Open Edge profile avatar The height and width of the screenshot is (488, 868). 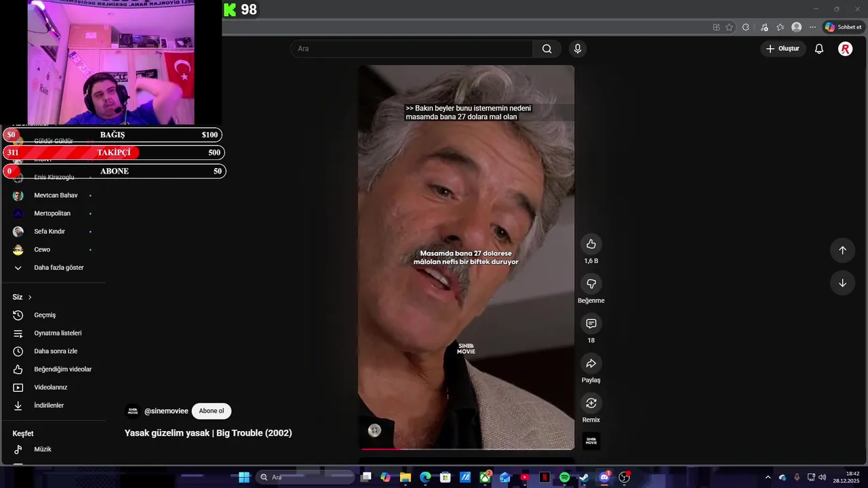point(797,27)
